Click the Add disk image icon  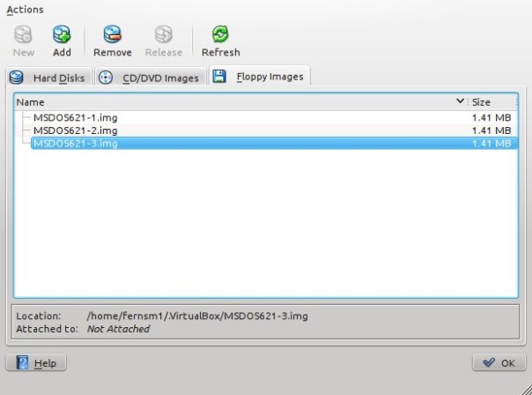[x=62, y=34]
